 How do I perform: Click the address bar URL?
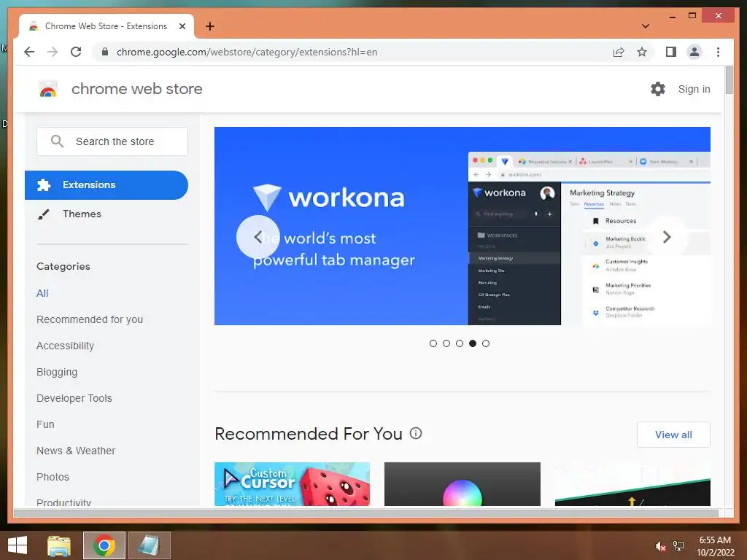247,52
